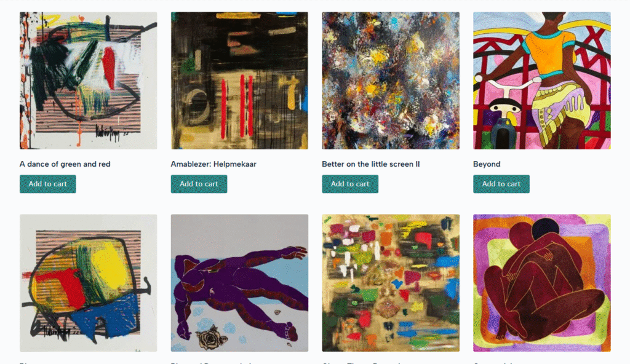630x364 pixels.
Task: Add 'A dance of green and red' to cart
Action: (48, 184)
